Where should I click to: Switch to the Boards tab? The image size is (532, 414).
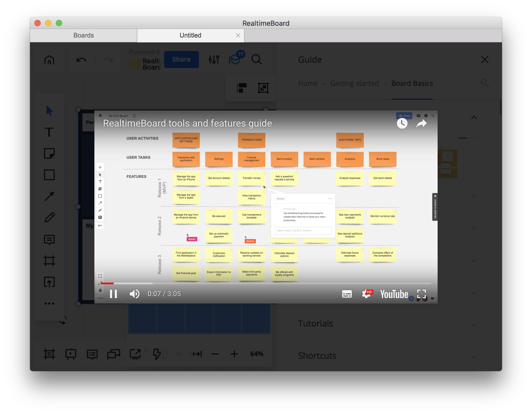[x=84, y=35]
